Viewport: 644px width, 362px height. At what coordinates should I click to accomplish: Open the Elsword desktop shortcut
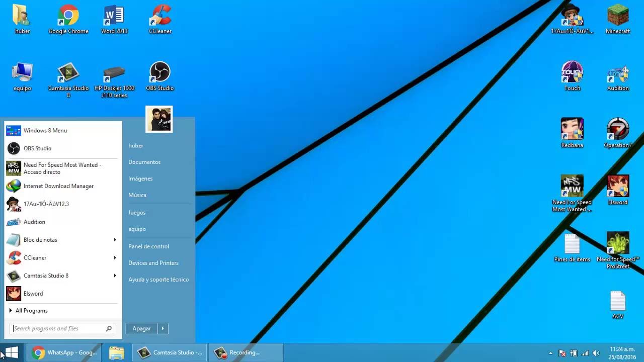coord(618,191)
